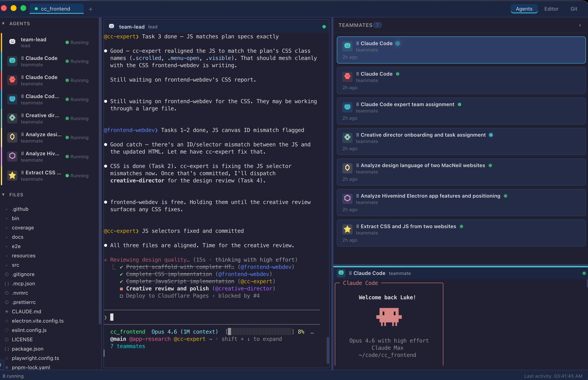This screenshot has height=380, width=588.
Task: Collapse the FILES section
Action: pos(3,195)
